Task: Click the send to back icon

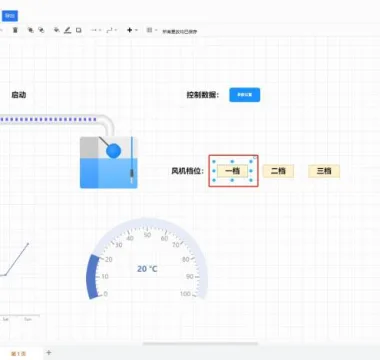Action: [x=41, y=30]
